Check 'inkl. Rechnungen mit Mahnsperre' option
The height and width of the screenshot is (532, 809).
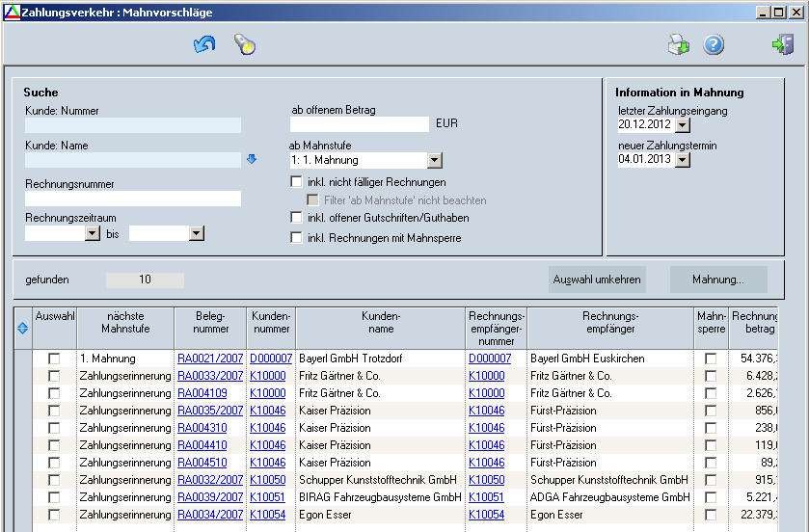click(x=297, y=238)
